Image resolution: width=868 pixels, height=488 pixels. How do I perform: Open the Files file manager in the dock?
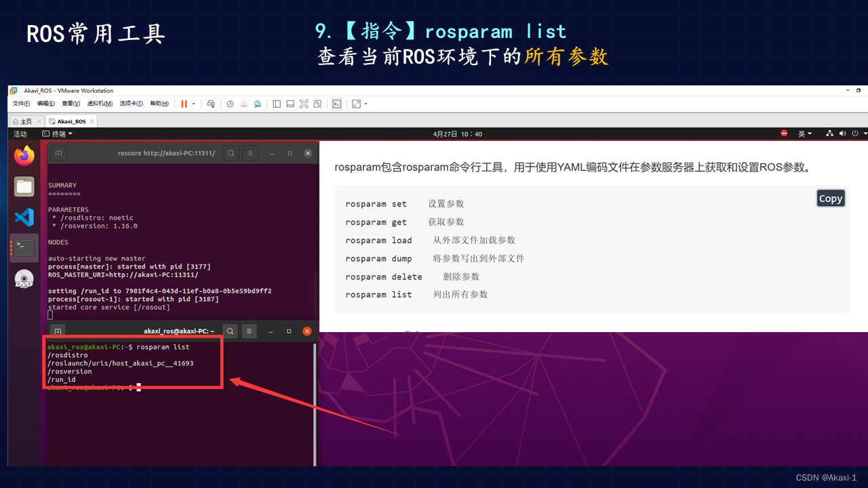pyautogui.click(x=24, y=186)
